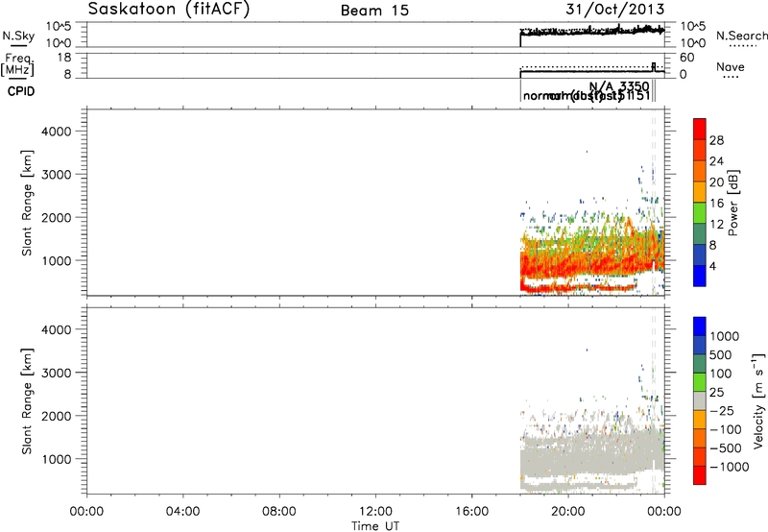Click the '-1000' velocity colorbar tick label
Screen dimensions: 768x532
[x=729, y=467]
